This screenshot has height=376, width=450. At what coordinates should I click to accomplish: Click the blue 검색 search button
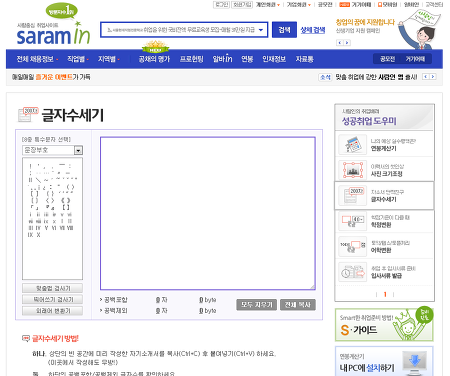click(284, 30)
